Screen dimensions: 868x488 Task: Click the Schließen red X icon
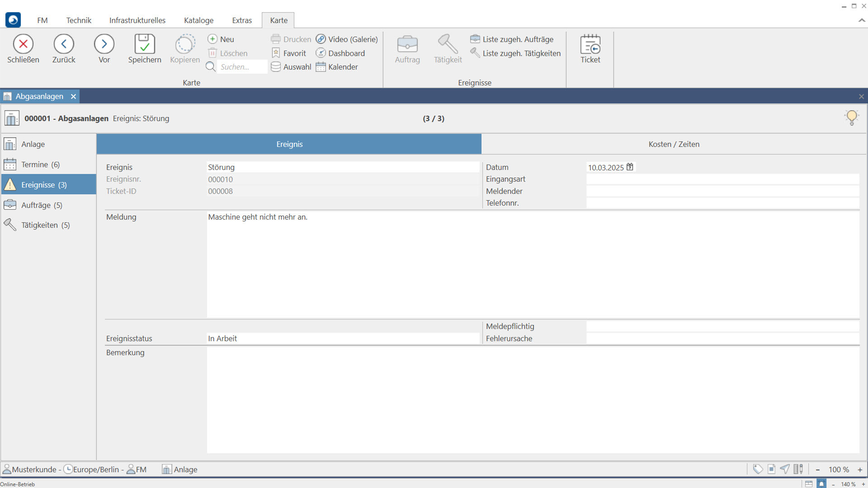tap(23, 44)
